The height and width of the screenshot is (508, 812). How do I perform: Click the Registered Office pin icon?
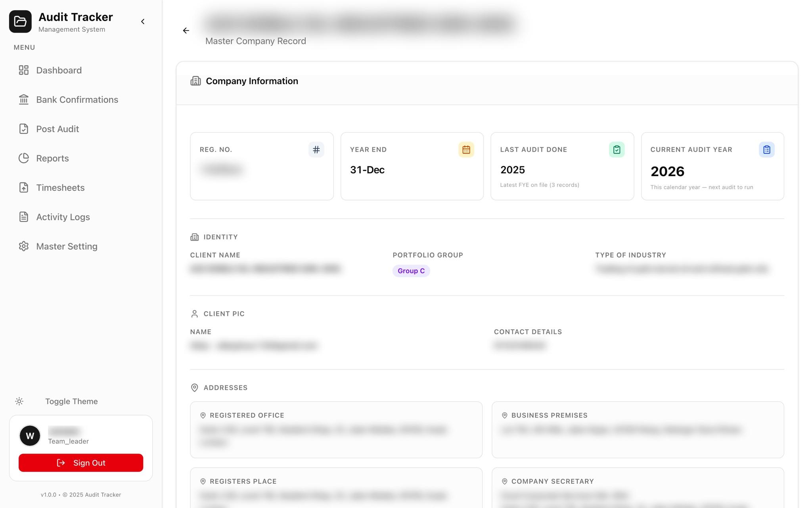pyautogui.click(x=203, y=415)
